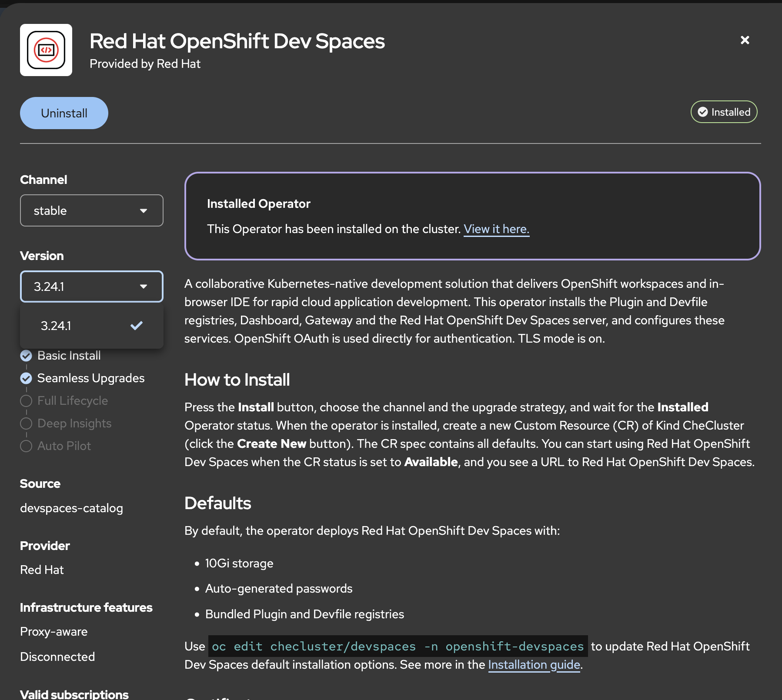Click the Installed status badge
The image size is (782, 700).
coord(724,112)
